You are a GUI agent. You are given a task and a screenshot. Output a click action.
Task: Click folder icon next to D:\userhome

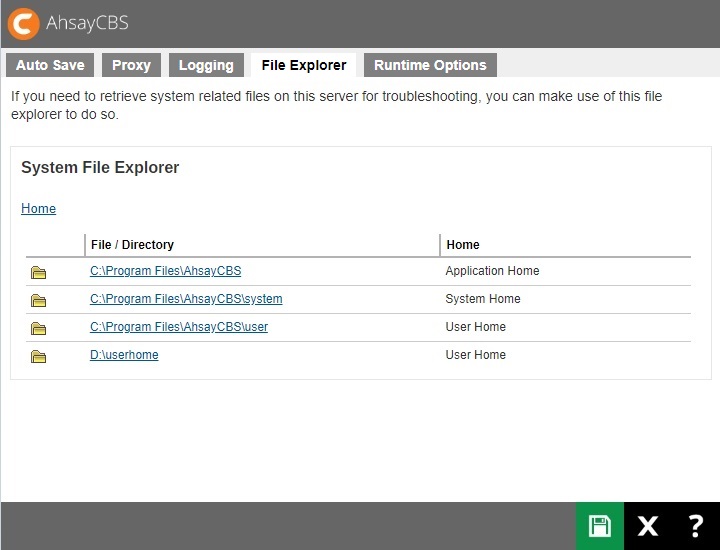[x=39, y=356]
